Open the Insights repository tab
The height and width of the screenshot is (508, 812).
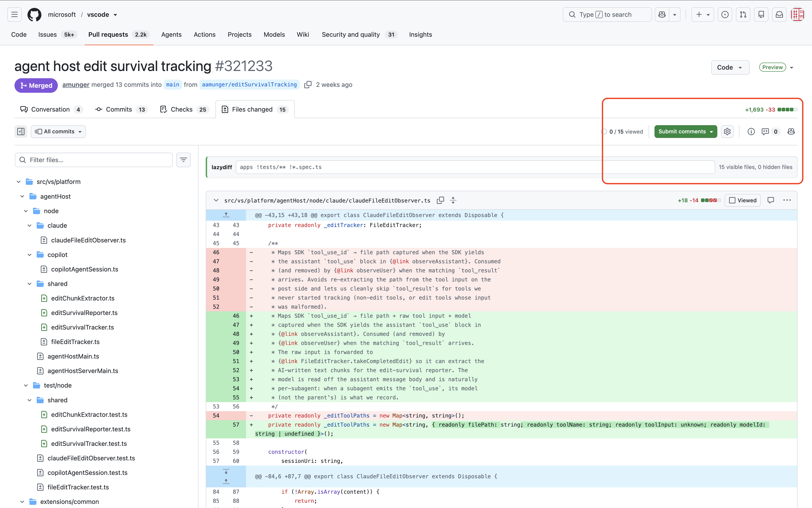[x=420, y=35]
